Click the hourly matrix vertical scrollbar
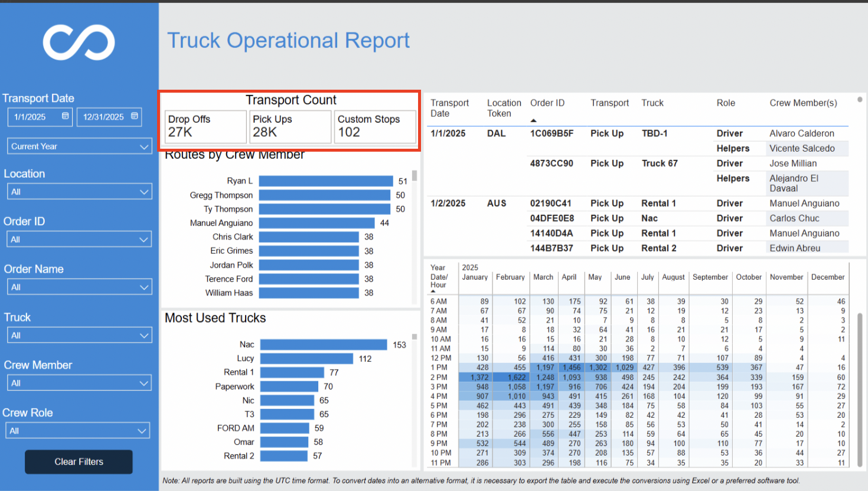This screenshot has height=491, width=868. (x=860, y=389)
